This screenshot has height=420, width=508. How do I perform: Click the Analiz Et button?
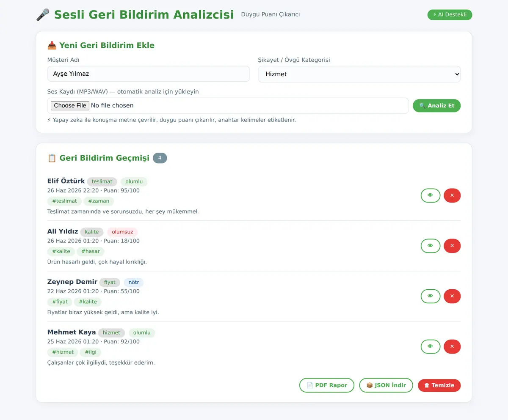[436, 106]
